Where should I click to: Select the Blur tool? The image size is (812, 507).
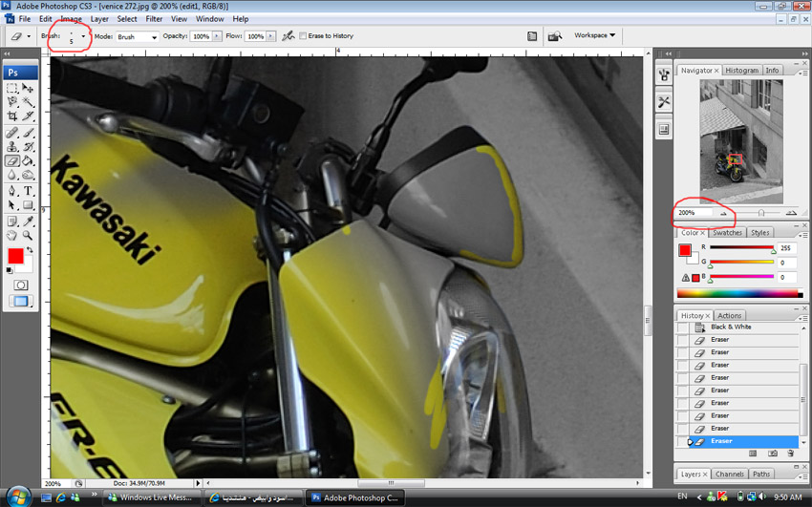(x=12, y=175)
